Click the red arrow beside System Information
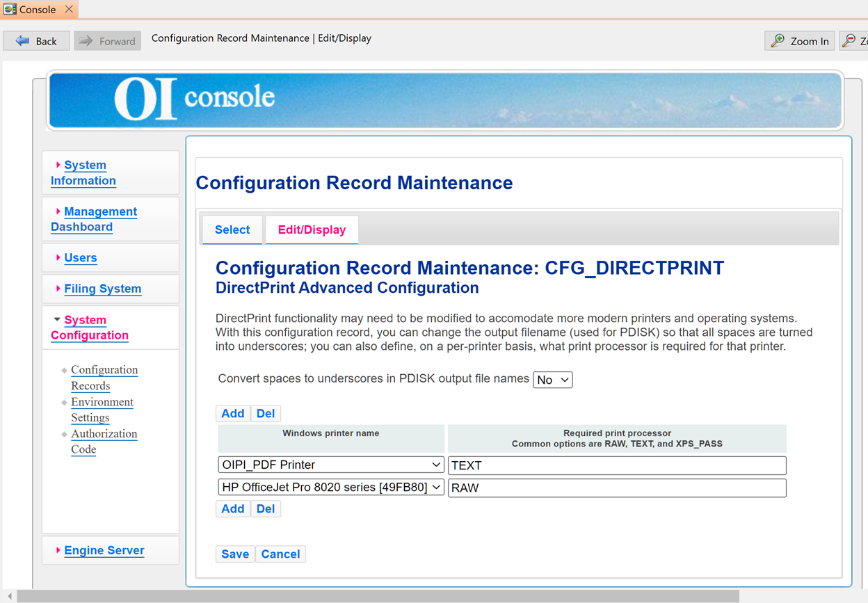Screen dimensions: 868x603 click(x=58, y=165)
